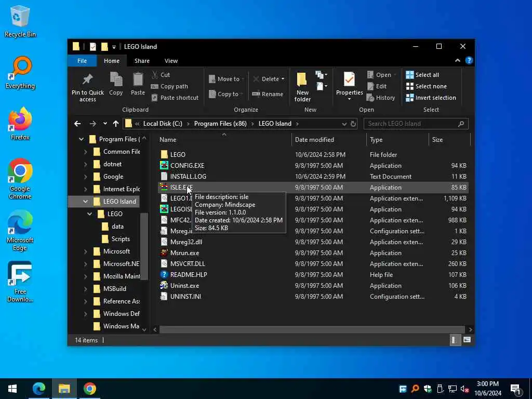This screenshot has width=532, height=399.
Task: Click Invert selection in ribbon
Action: point(431,98)
